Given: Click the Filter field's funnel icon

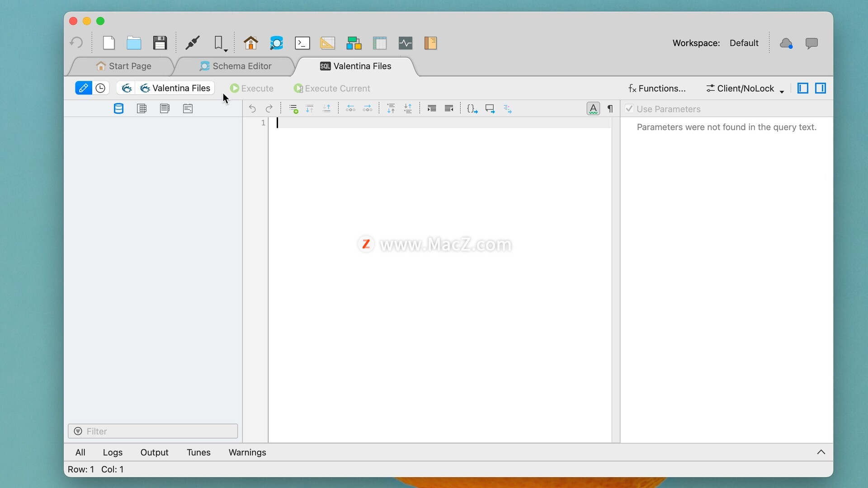Looking at the screenshot, I should tap(78, 431).
